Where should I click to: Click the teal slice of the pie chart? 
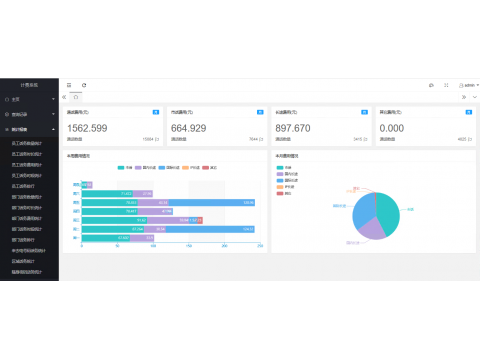click(x=388, y=212)
